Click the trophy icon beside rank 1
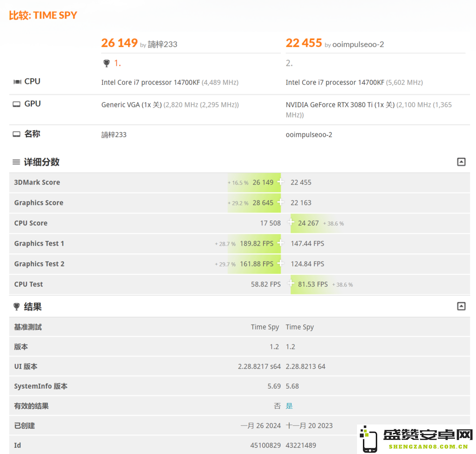The image size is (476, 454). 107,63
